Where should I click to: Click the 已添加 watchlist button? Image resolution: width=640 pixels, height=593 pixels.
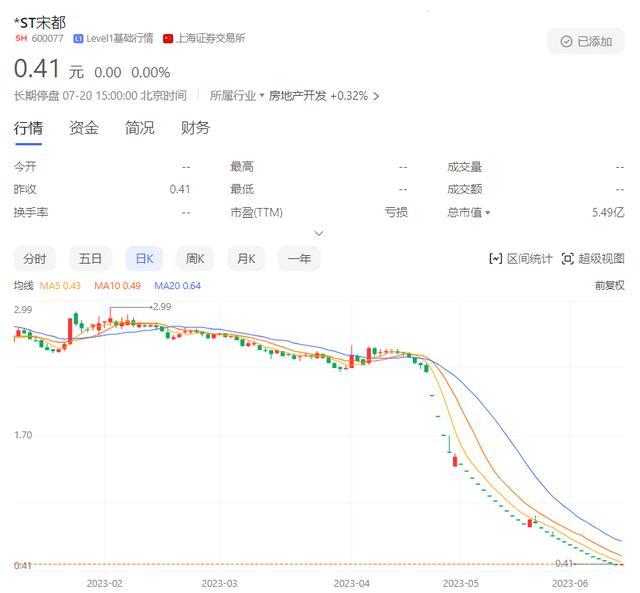(x=585, y=41)
